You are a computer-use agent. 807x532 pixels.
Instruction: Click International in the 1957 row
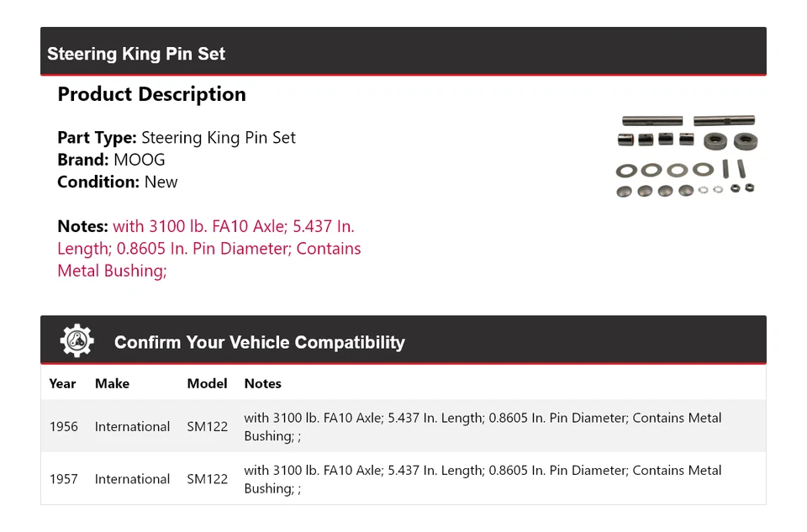point(132,479)
